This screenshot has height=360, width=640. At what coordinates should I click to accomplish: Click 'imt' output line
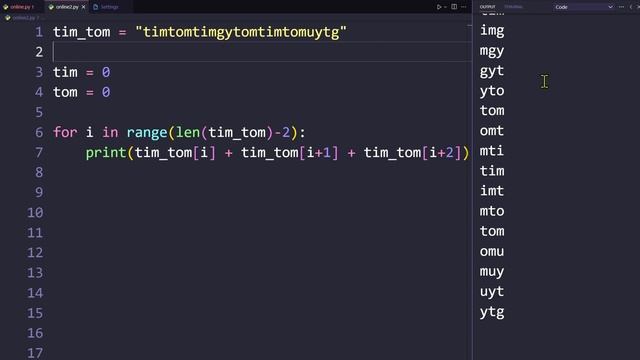click(492, 191)
